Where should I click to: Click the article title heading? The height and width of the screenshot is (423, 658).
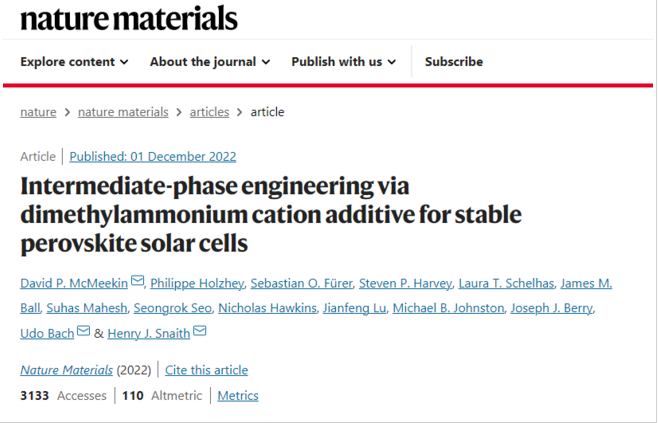[271, 214]
